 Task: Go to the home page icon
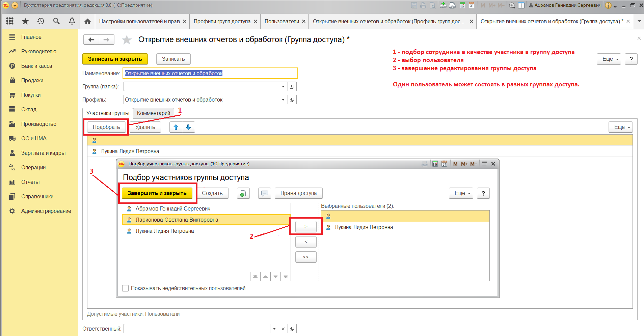coord(87,21)
